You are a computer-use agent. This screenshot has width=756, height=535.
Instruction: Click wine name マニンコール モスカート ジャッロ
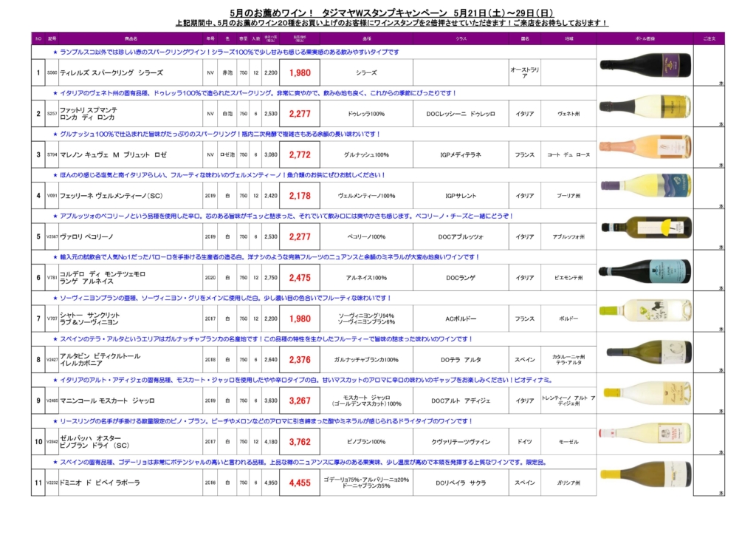tap(108, 401)
